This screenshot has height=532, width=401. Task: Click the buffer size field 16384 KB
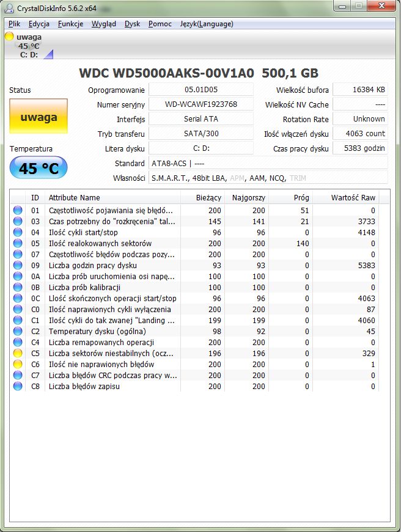pyautogui.click(x=360, y=90)
